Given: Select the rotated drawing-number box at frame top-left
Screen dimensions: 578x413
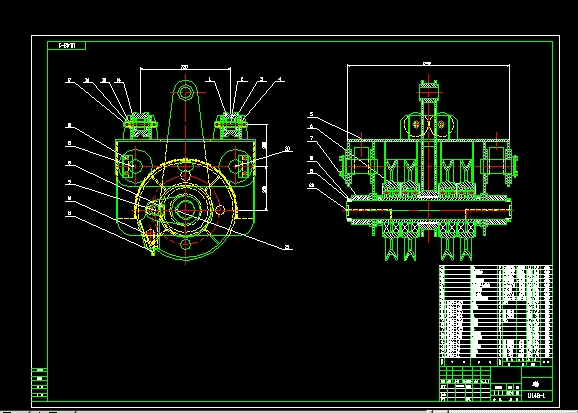Looking at the screenshot, I should tap(67, 45).
